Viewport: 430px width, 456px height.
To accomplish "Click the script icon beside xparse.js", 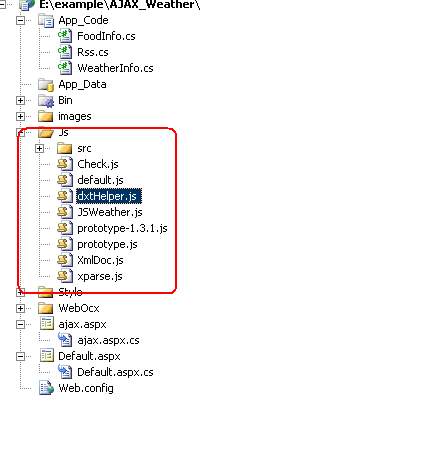I will click(x=65, y=276).
